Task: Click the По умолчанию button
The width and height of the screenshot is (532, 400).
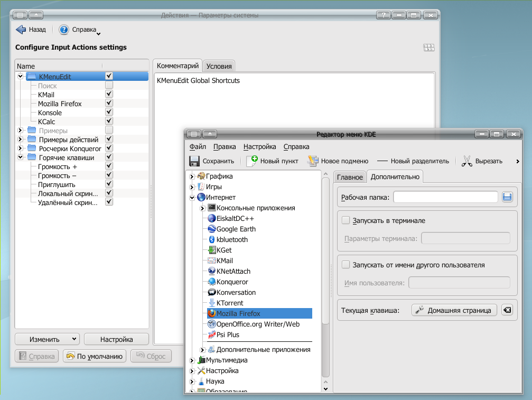Action: [95, 356]
